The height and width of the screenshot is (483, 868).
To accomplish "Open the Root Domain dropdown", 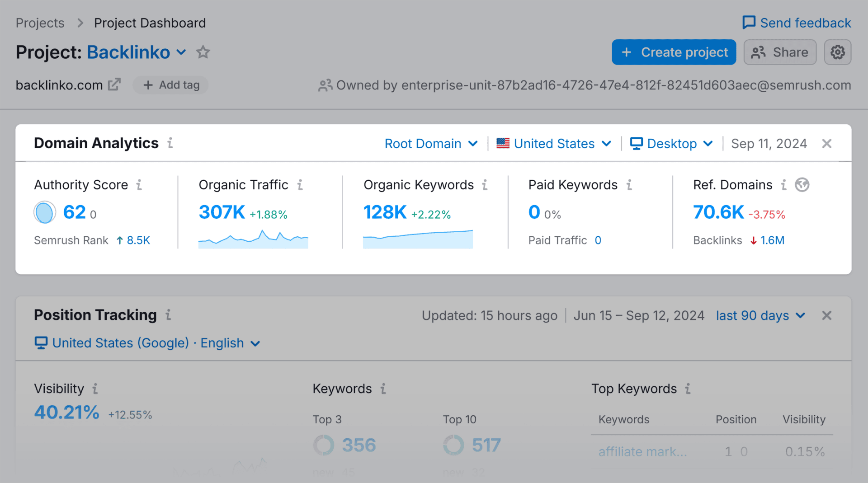I will [x=430, y=143].
